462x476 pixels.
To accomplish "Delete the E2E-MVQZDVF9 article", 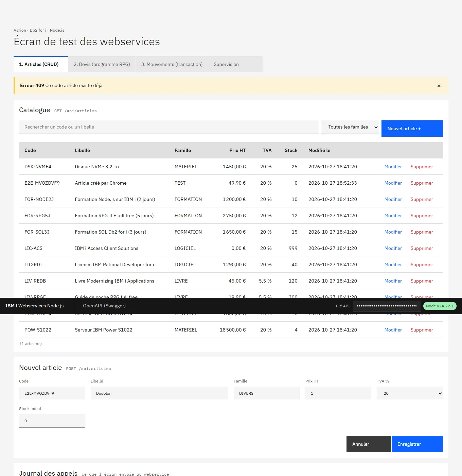I will tap(422, 183).
